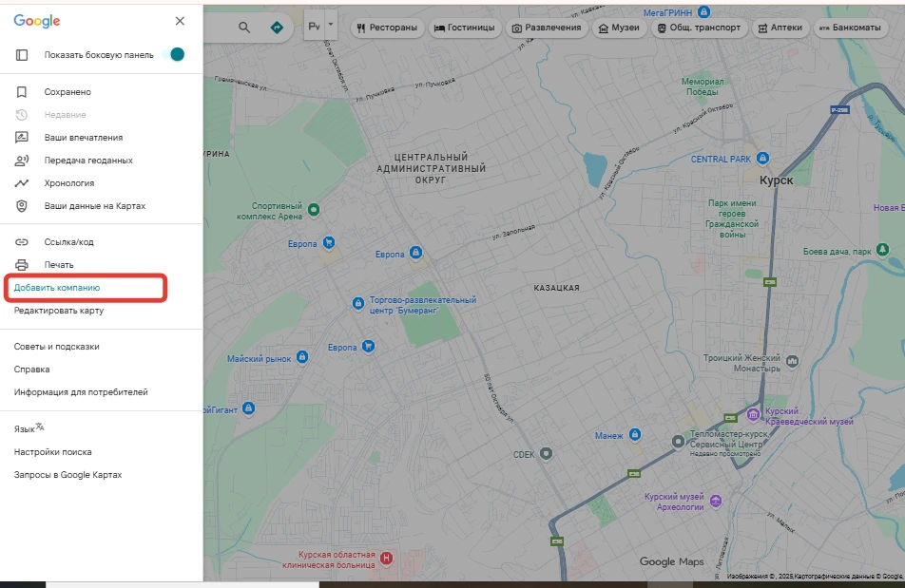905x588 pixels.
Task: Click the highlighted Добавить компанию link
Action: [58, 288]
